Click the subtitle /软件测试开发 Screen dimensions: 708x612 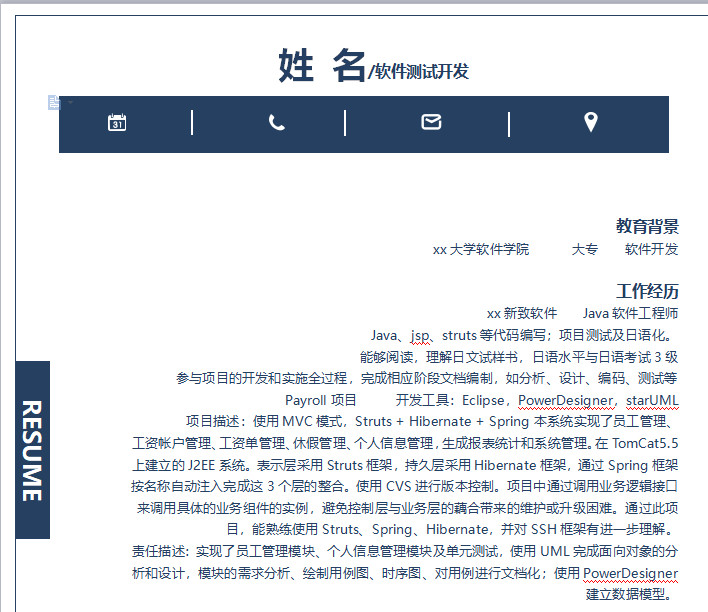tap(419, 71)
